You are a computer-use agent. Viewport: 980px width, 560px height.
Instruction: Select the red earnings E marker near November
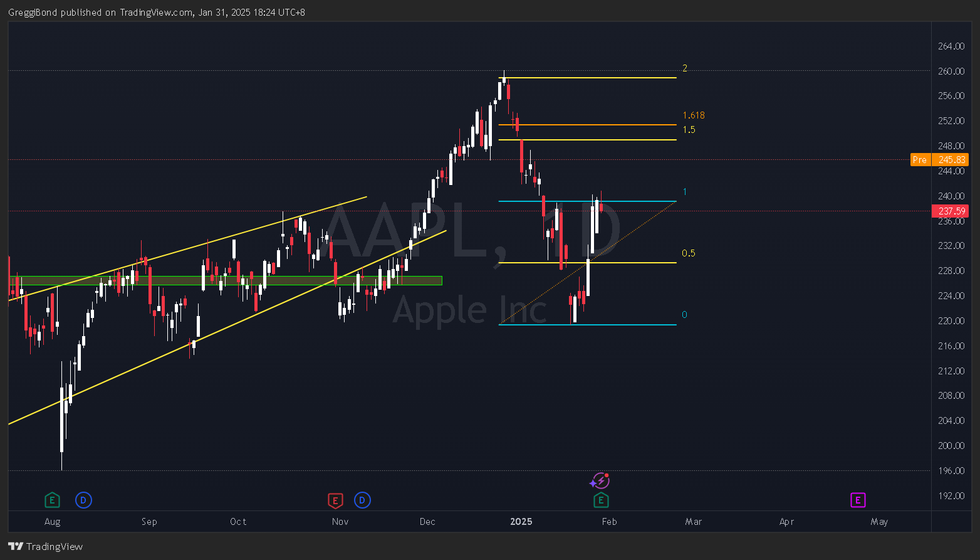point(335,500)
